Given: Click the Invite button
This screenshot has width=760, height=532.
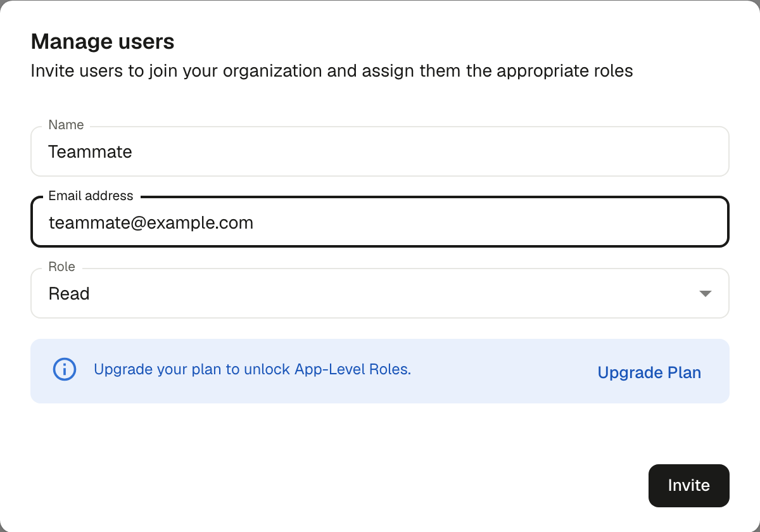Looking at the screenshot, I should 689,486.
